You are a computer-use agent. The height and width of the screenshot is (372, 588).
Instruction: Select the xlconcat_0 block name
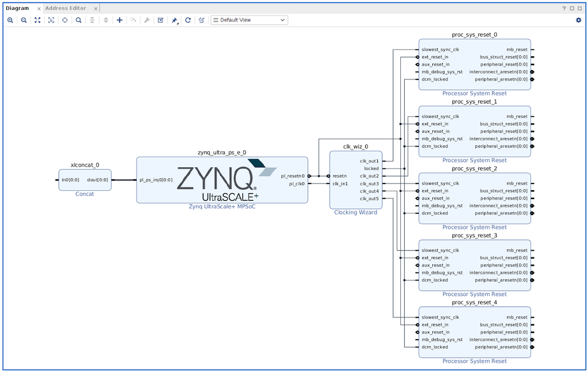coord(85,165)
